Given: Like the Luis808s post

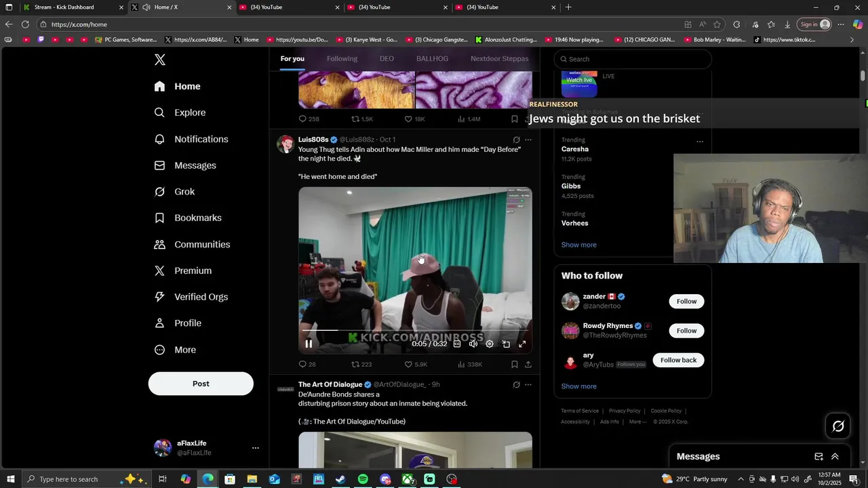Looking at the screenshot, I should (416, 365).
